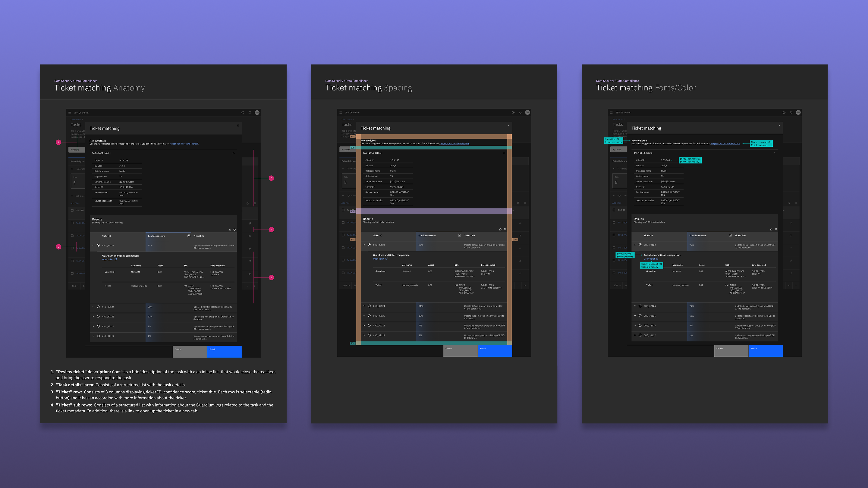Collapse TASK-2062 details in the Fonts/Color mockup
The width and height of the screenshot is (868, 488).
[x=775, y=153]
